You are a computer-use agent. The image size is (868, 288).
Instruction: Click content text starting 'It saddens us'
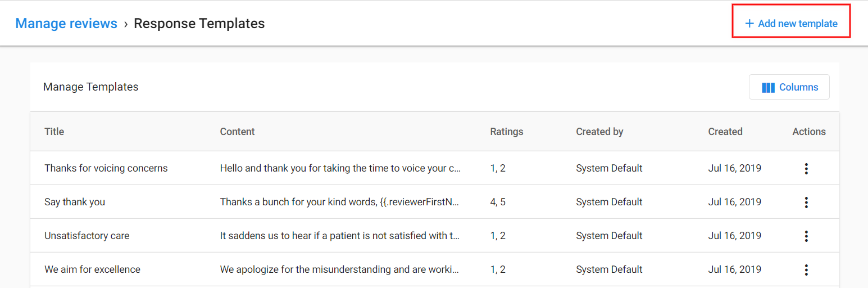click(340, 236)
